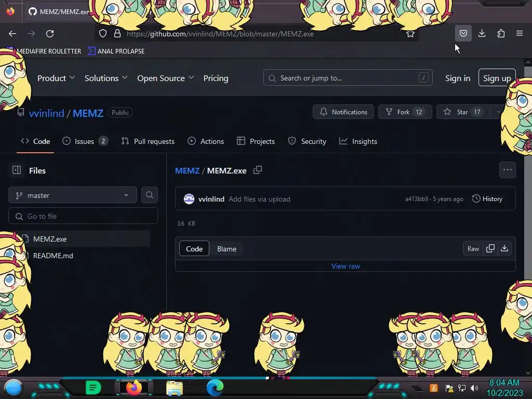Open the Security tab

pyautogui.click(x=307, y=141)
